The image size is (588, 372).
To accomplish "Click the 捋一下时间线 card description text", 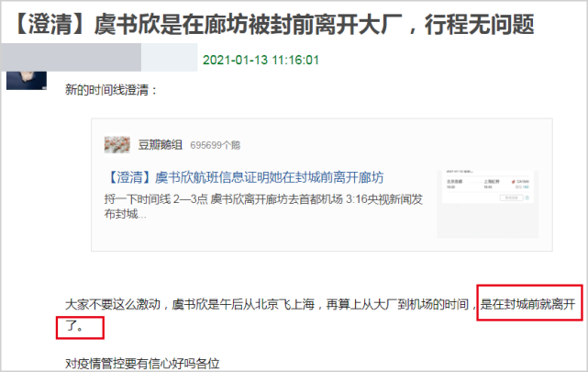I will pos(263,207).
